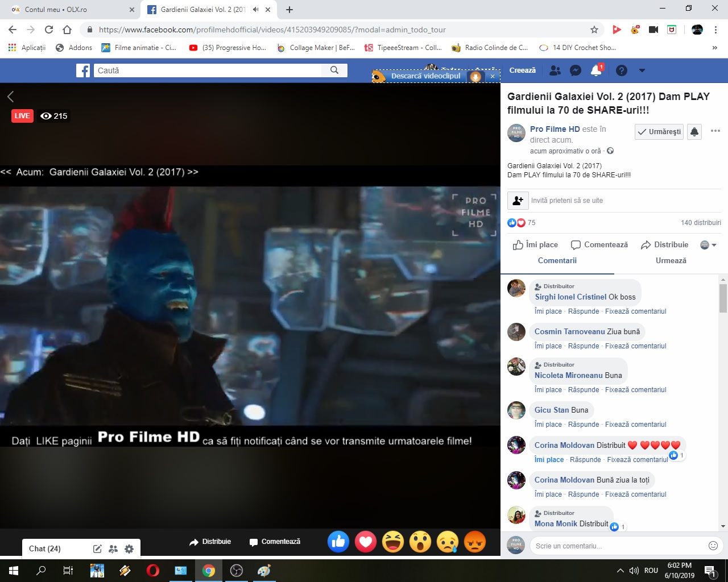
Task: Bookmark this page with the star icon
Action: 594,30
